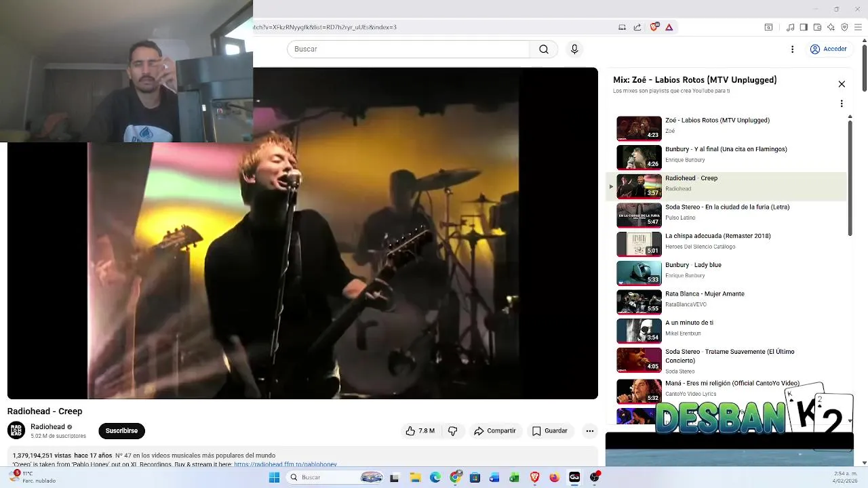The image size is (868, 488).
Task: Open radiohead.ffm.to/pablohoney link in description
Action: (x=285, y=465)
